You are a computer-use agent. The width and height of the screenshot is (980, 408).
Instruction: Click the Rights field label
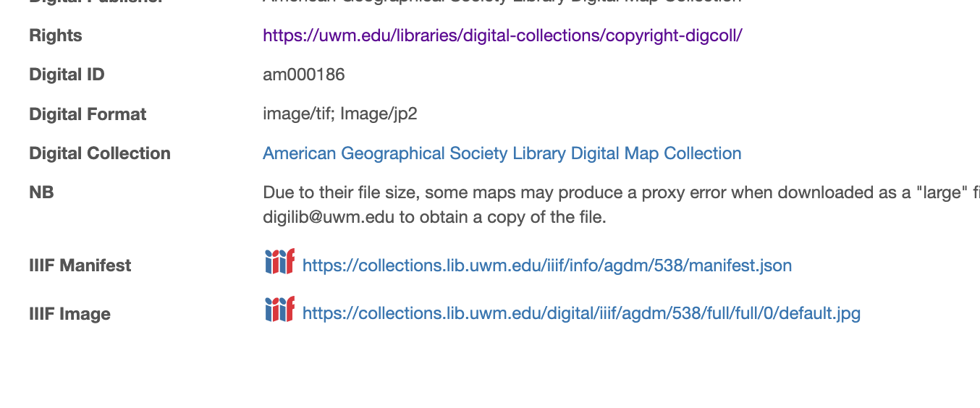[x=56, y=35]
